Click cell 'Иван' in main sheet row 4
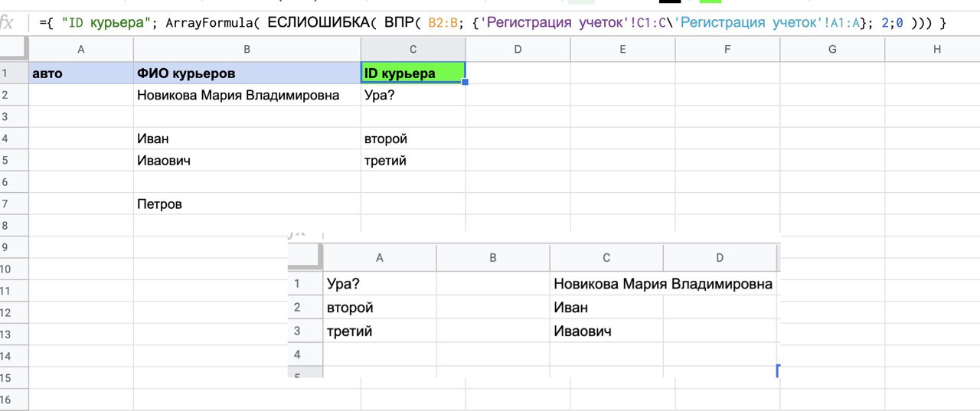The width and height of the screenshot is (980, 411). (247, 139)
